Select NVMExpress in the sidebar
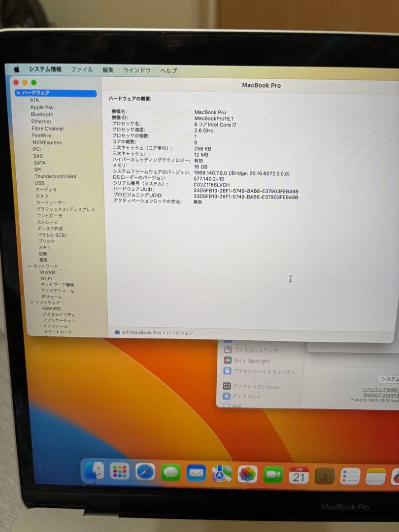The height and width of the screenshot is (532, 399). click(47, 142)
